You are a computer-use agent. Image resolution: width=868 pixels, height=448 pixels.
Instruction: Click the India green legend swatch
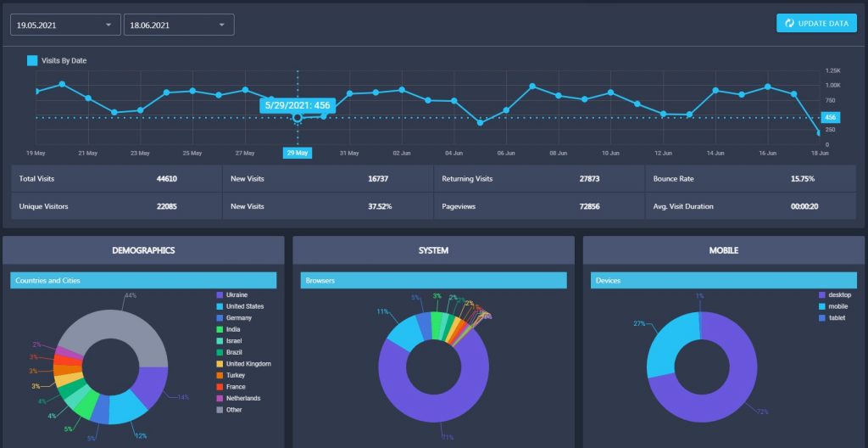(x=220, y=329)
